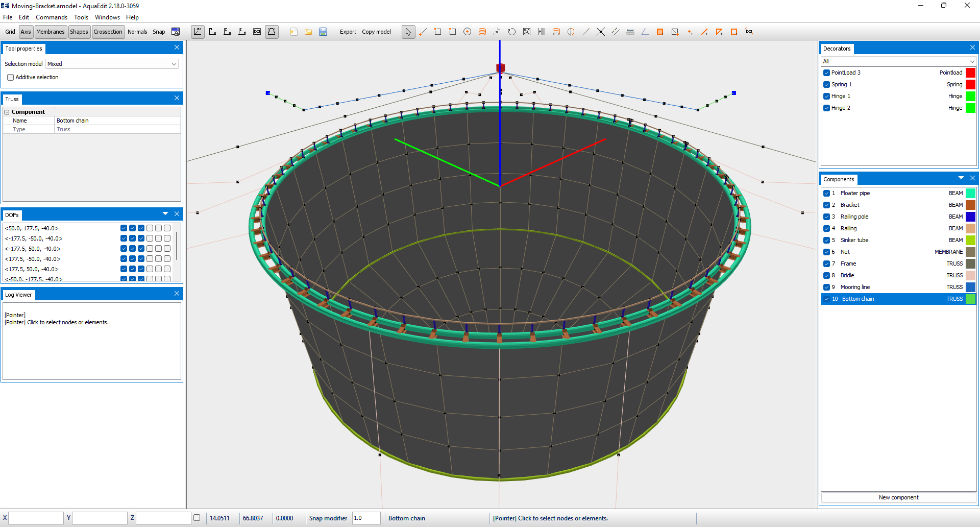Click the Railing pole blue color swatch

tap(970, 217)
